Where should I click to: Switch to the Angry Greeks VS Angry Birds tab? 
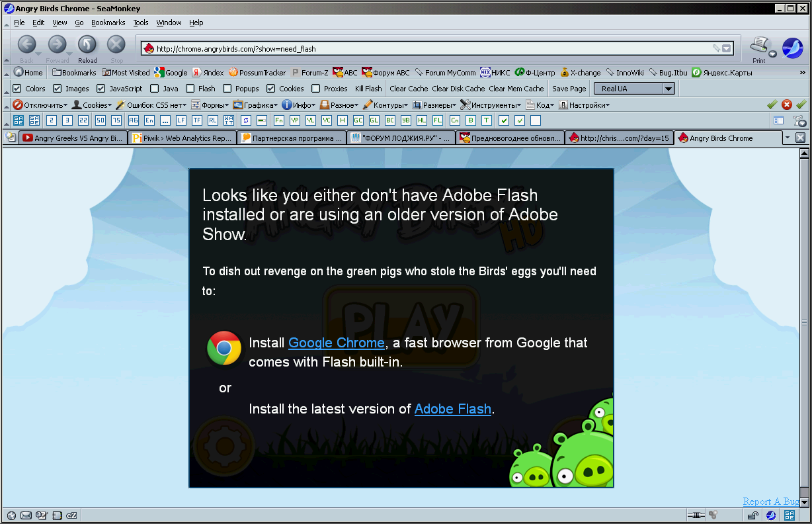[x=73, y=138]
